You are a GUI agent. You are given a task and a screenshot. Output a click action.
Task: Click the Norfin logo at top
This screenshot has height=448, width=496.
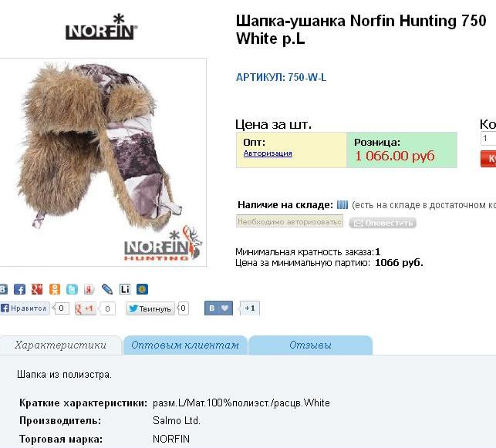pos(102,27)
